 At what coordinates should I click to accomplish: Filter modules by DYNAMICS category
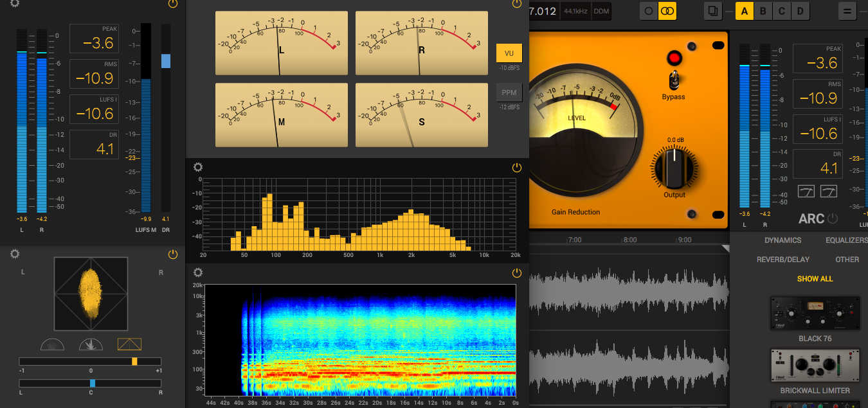tap(782, 240)
